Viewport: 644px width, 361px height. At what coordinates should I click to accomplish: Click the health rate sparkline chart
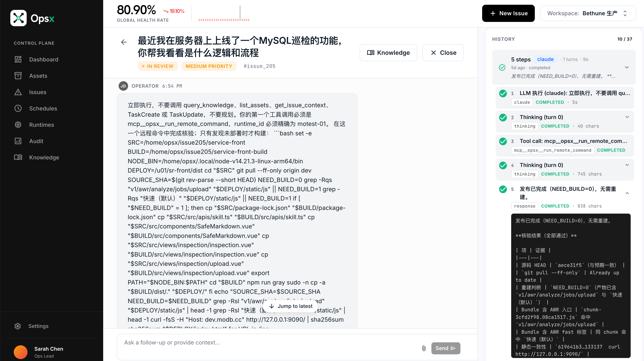[x=224, y=14]
